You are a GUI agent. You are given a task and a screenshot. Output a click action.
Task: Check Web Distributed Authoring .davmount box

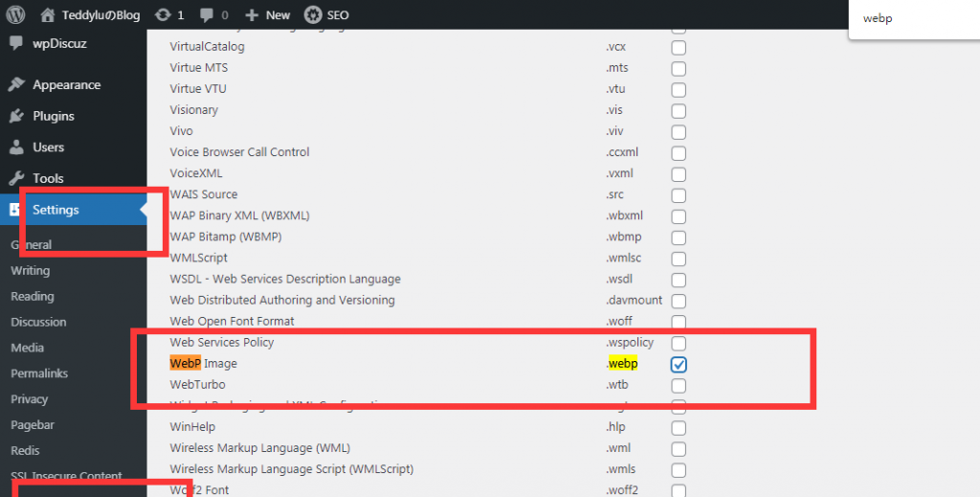(679, 302)
